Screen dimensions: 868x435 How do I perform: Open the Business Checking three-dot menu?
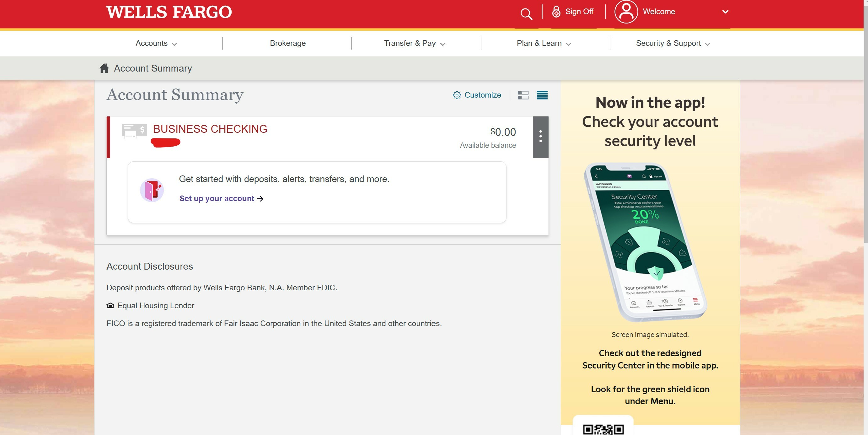coord(540,137)
